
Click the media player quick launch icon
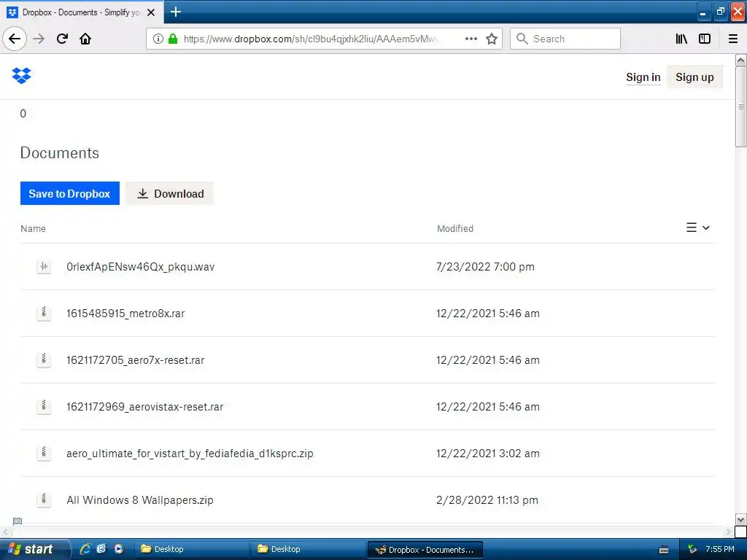(x=119, y=549)
